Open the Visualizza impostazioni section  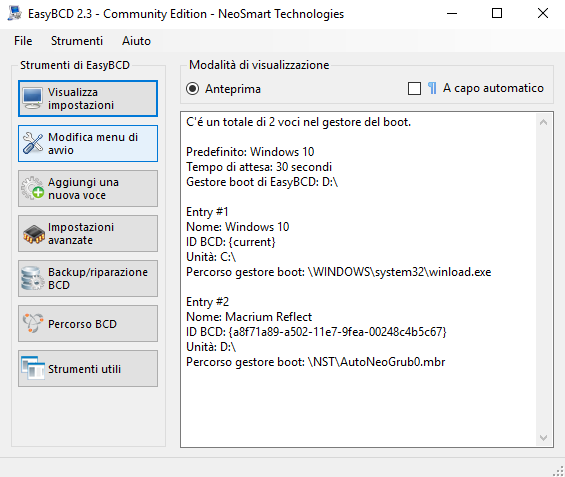[x=88, y=98]
